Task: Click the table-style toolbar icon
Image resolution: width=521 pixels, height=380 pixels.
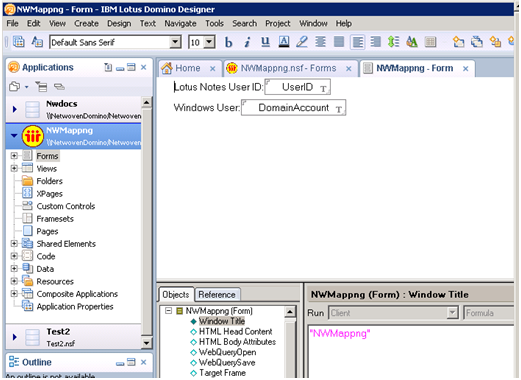Action: pos(430,42)
